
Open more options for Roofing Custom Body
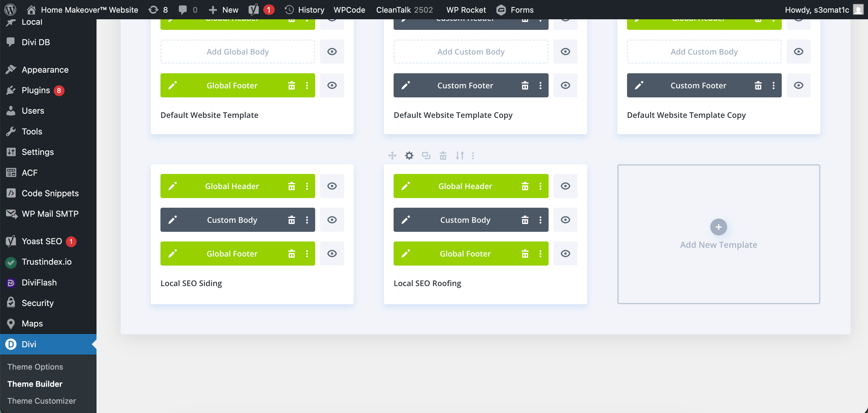(540, 220)
